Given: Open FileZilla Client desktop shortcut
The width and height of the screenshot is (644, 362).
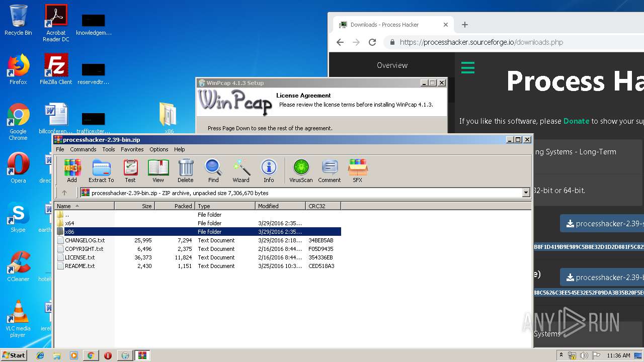Looking at the screenshot, I should click(56, 69).
